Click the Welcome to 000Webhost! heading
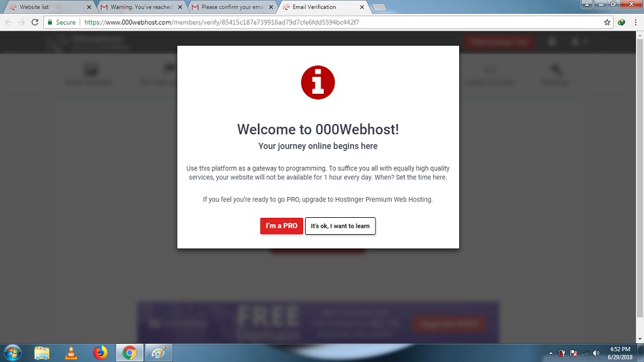 pos(318,129)
